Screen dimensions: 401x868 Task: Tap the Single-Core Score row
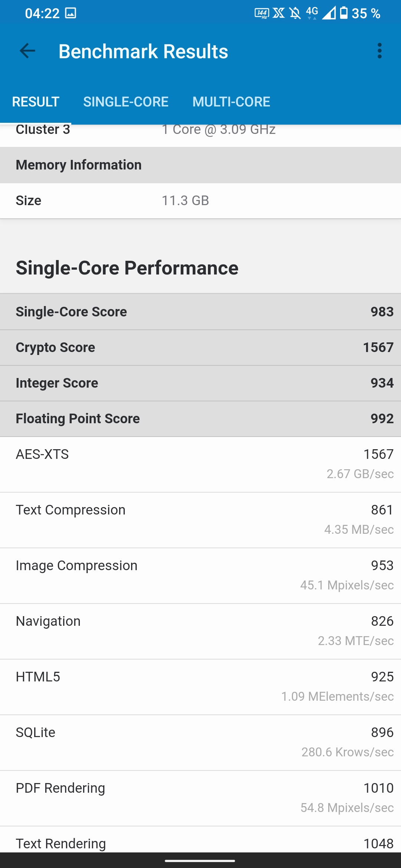tap(200, 312)
